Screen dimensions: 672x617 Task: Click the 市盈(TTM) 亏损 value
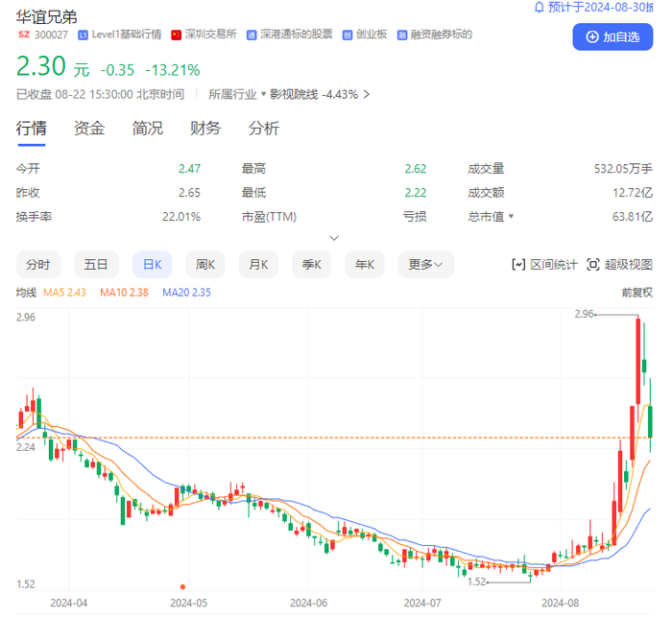point(415,217)
